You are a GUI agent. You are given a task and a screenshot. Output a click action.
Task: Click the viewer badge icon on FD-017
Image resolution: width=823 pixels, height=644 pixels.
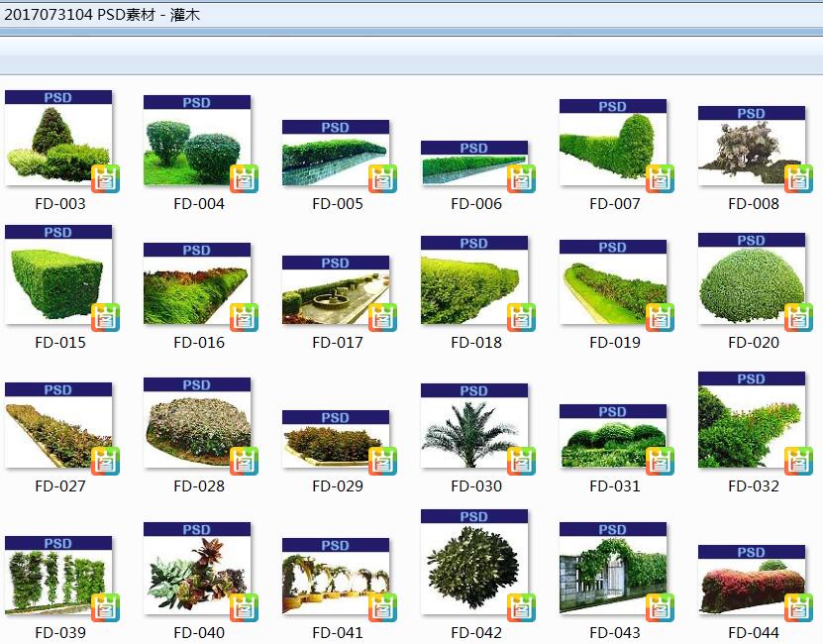pos(382,317)
